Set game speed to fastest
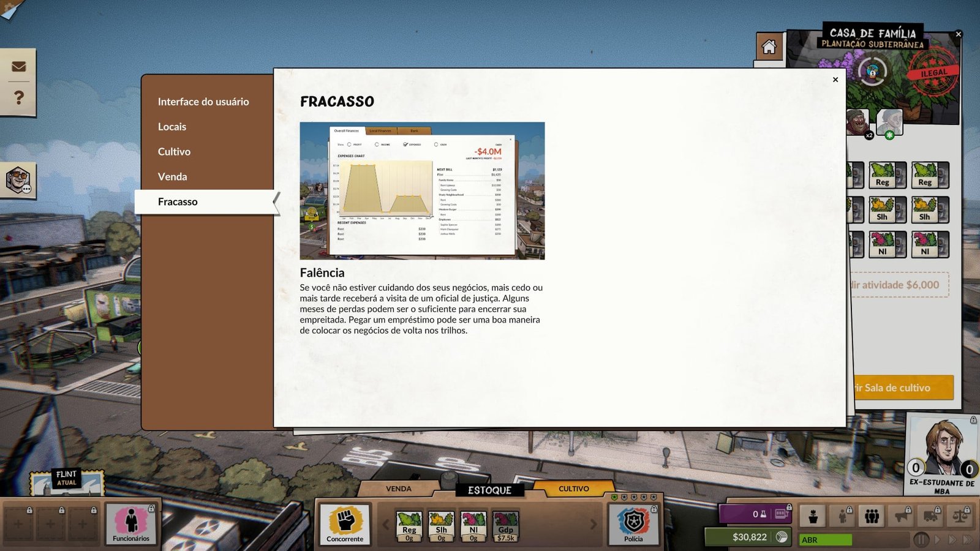 point(967,539)
